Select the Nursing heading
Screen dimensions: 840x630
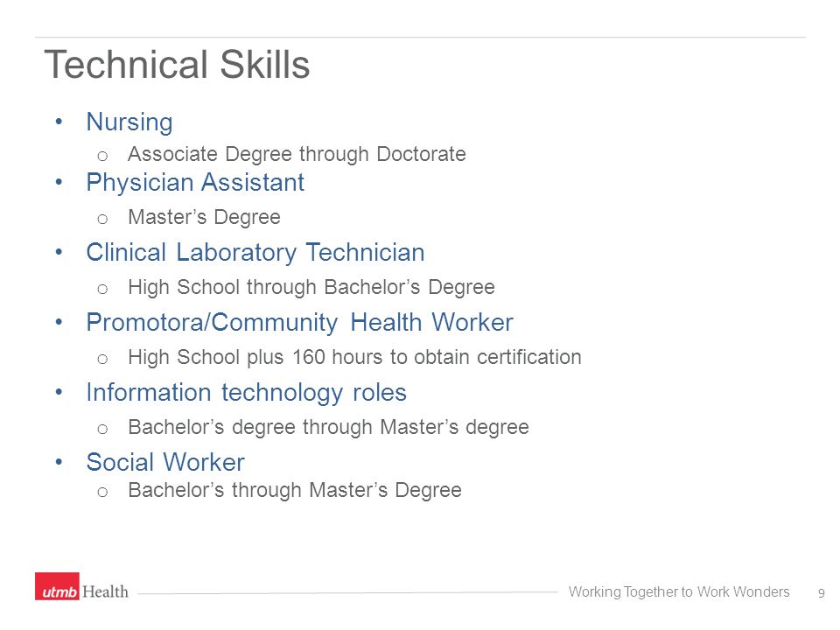point(129,122)
